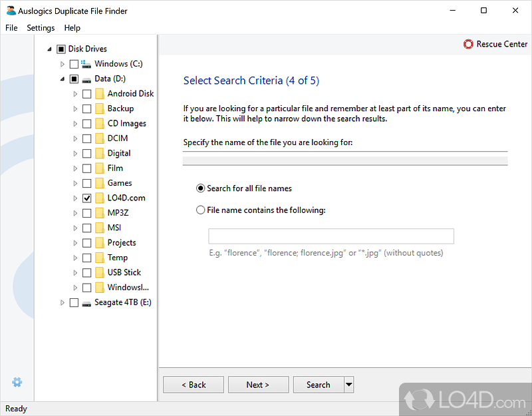Click the USB Stick folder icon

[x=99, y=272]
